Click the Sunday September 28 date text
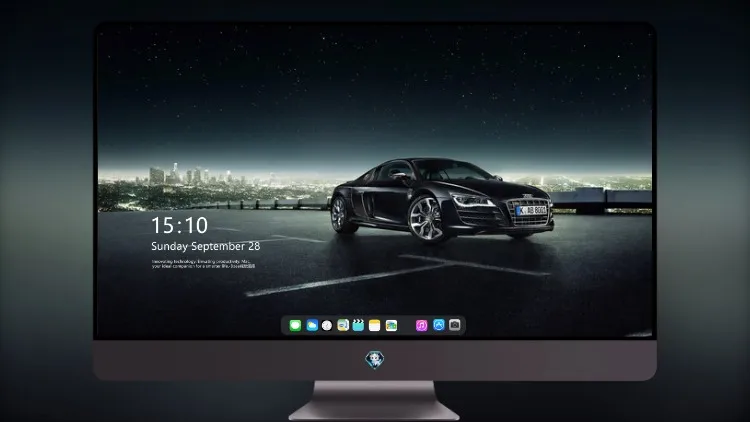Image resolution: width=750 pixels, height=422 pixels. coord(206,246)
